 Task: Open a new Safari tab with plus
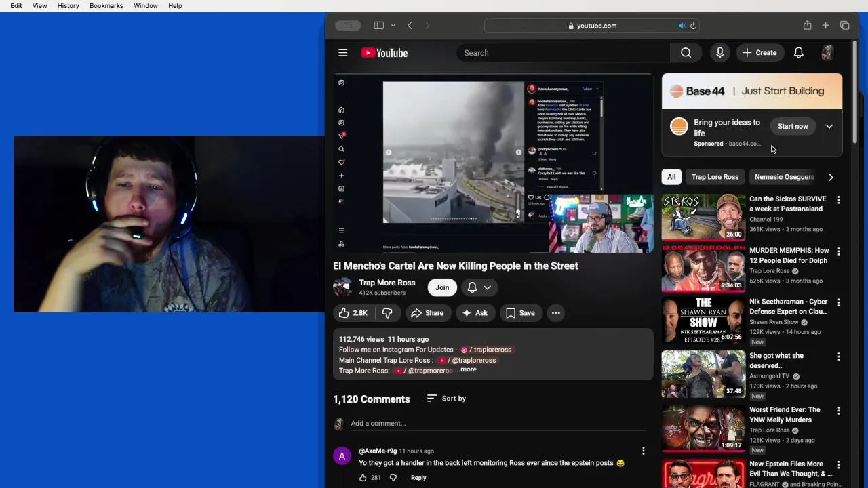825,25
